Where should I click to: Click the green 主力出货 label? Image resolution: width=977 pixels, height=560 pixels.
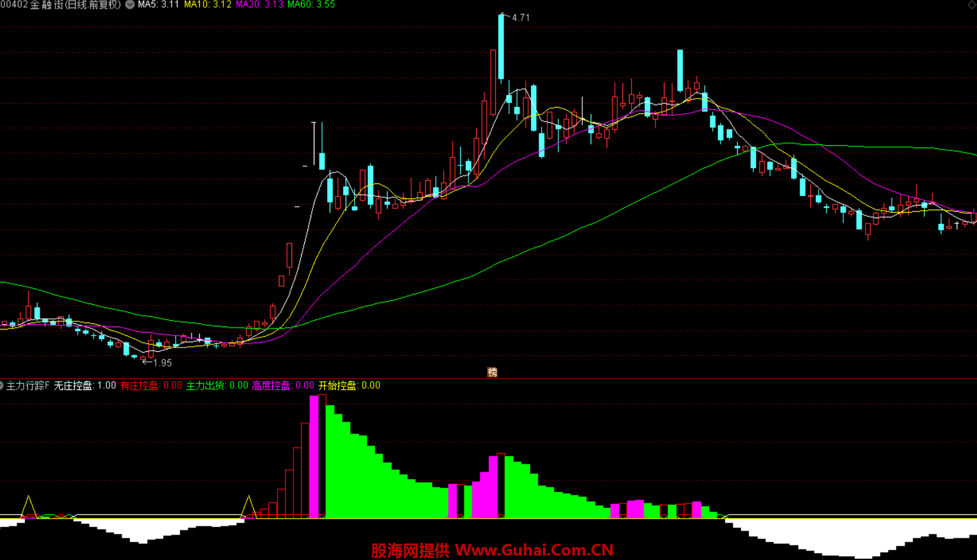click(216, 386)
